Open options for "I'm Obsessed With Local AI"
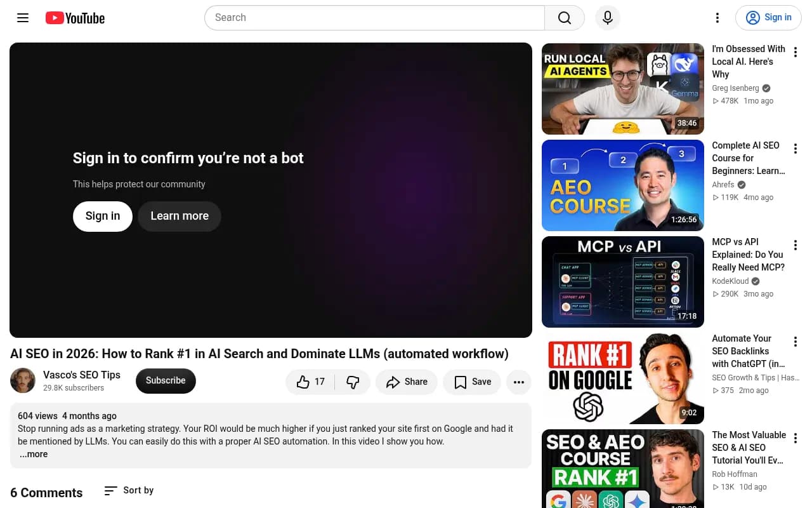812x508 pixels. [796, 53]
